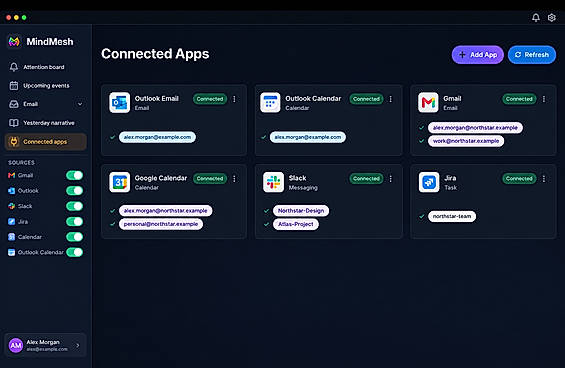
Task: Click alex.morgan@example.com chip on Outlook Calendar
Action: click(x=308, y=137)
